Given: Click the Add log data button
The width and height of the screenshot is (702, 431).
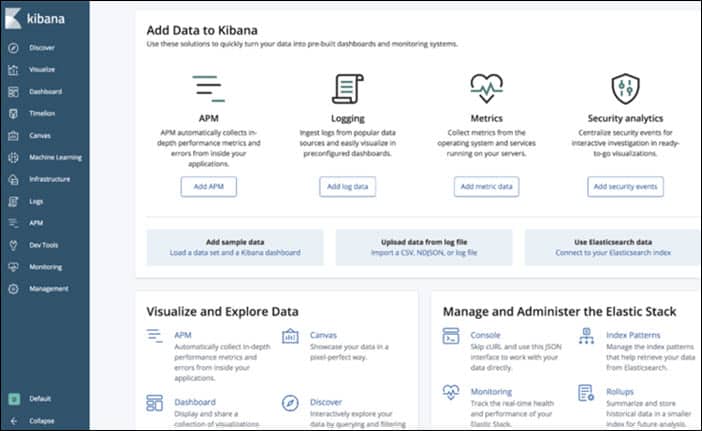Looking at the screenshot, I should coord(347,187).
